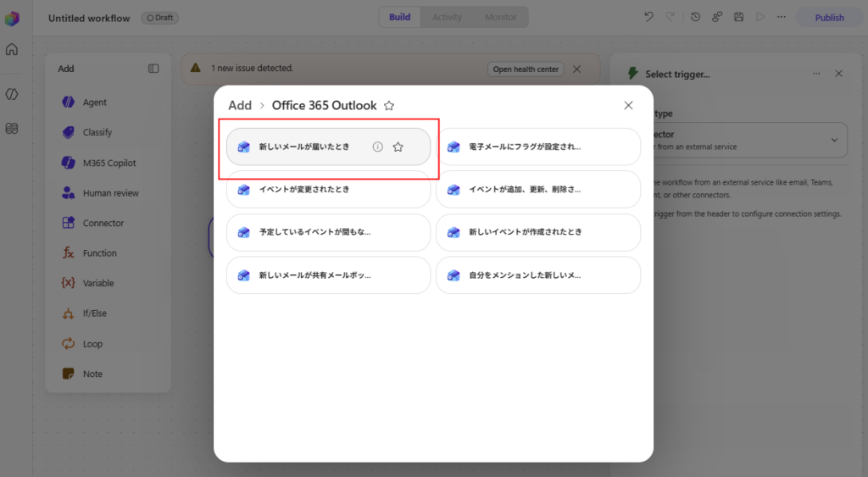Click the Draft status badge

pyautogui.click(x=159, y=18)
